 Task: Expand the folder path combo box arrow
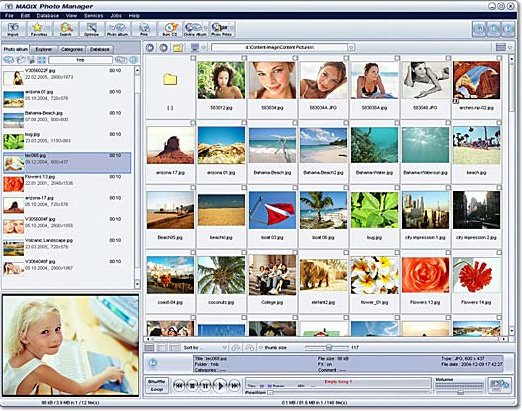351,48
